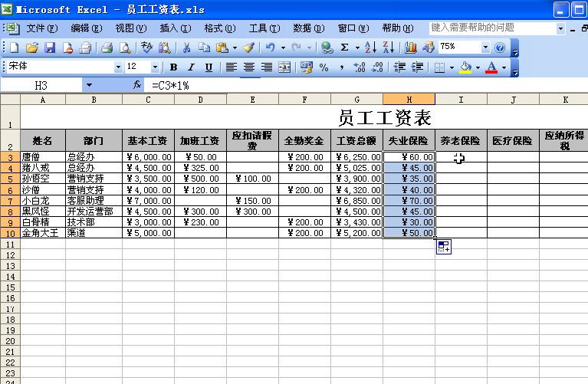Select column H header
588x384 pixels.
(409, 100)
